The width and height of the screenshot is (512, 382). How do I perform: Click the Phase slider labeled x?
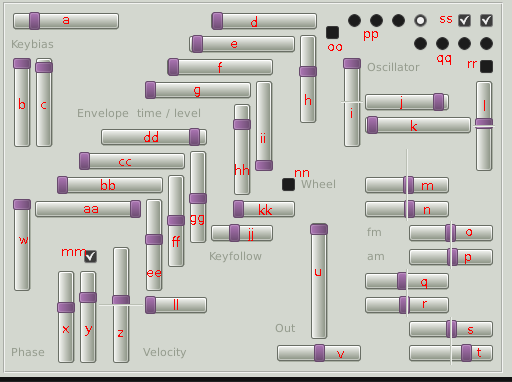point(66,317)
